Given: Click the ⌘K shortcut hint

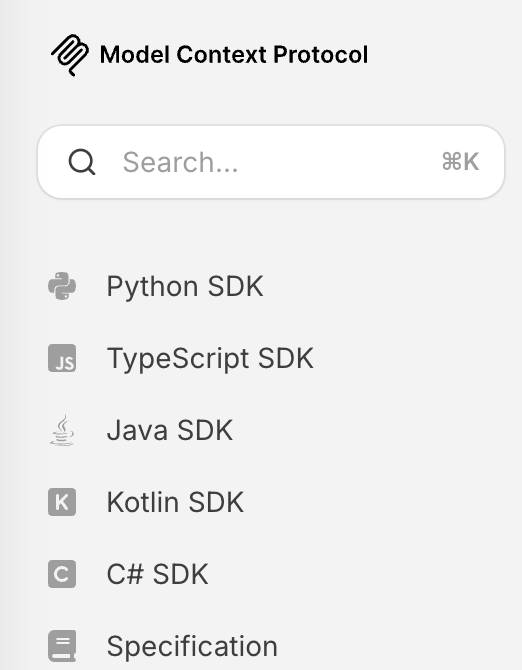Looking at the screenshot, I should (x=460, y=162).
